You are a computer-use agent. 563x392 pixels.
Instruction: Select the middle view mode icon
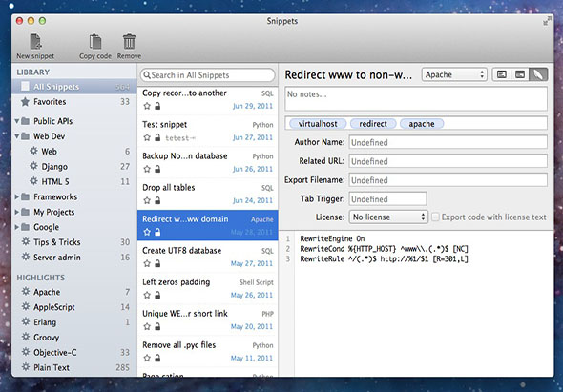click(520, 74)
